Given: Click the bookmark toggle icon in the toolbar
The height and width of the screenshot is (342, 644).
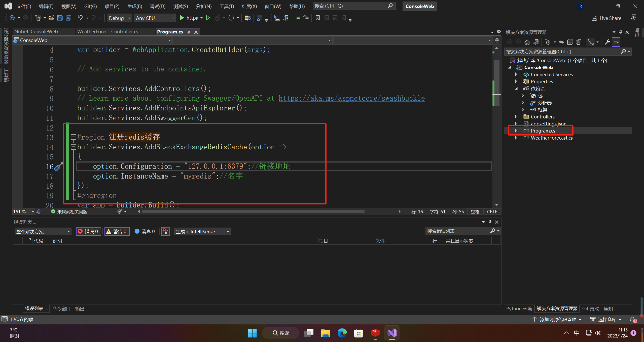Looking at the screenshot, I should [x=318, y=18].
